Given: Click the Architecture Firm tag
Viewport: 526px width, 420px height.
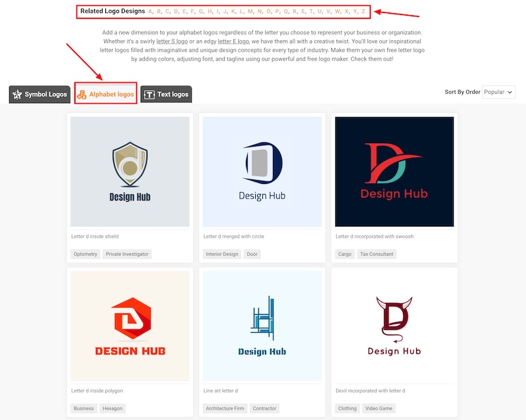Looking at the screenshot, I should coord(225,408).
